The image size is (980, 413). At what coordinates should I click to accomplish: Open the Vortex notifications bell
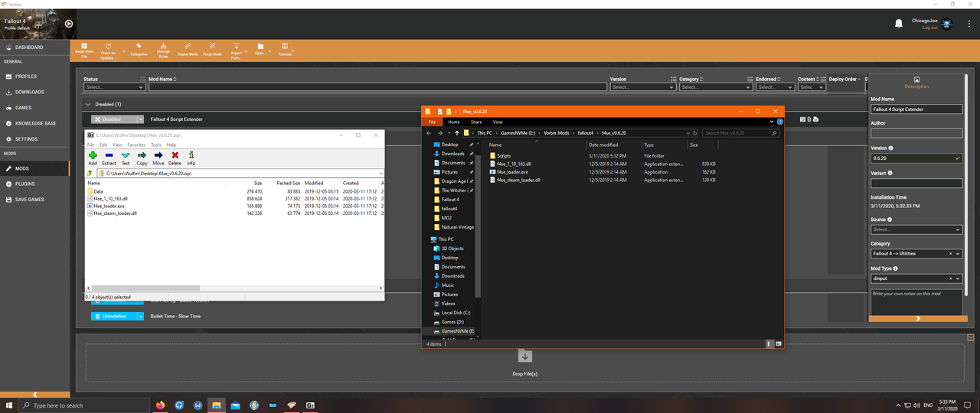(x=899, y=24)
